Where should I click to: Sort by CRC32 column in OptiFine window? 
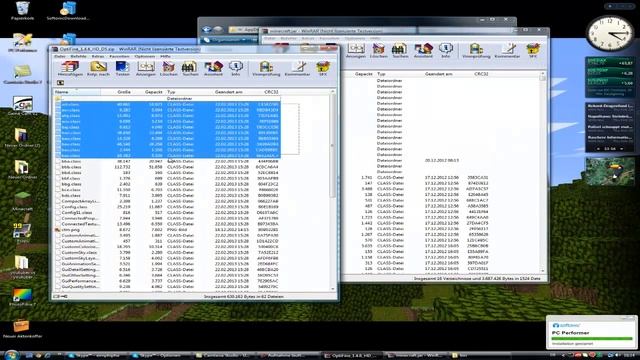click(x=267, y=92)
